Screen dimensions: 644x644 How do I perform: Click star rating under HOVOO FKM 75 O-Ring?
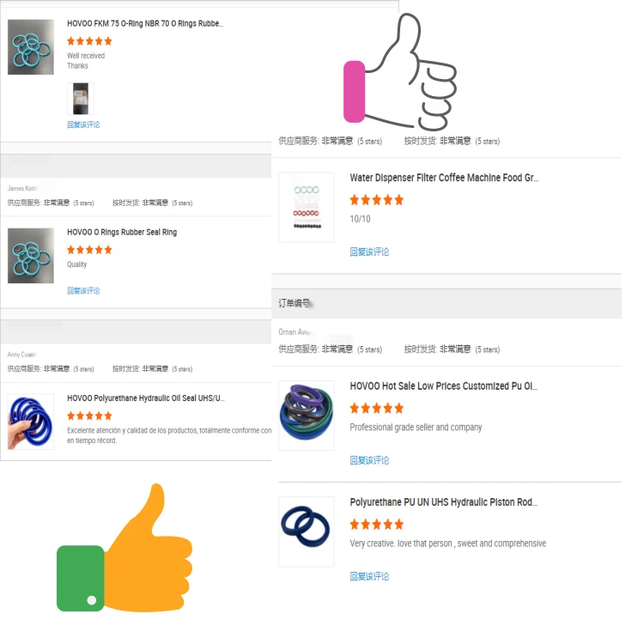pyautogui.click(x=89, y=40)
